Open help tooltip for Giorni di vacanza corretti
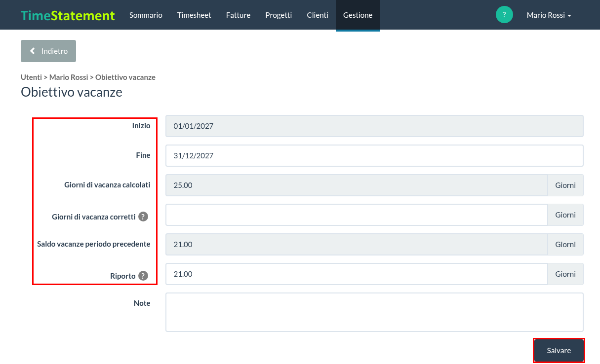 click(x=143, y=217)
